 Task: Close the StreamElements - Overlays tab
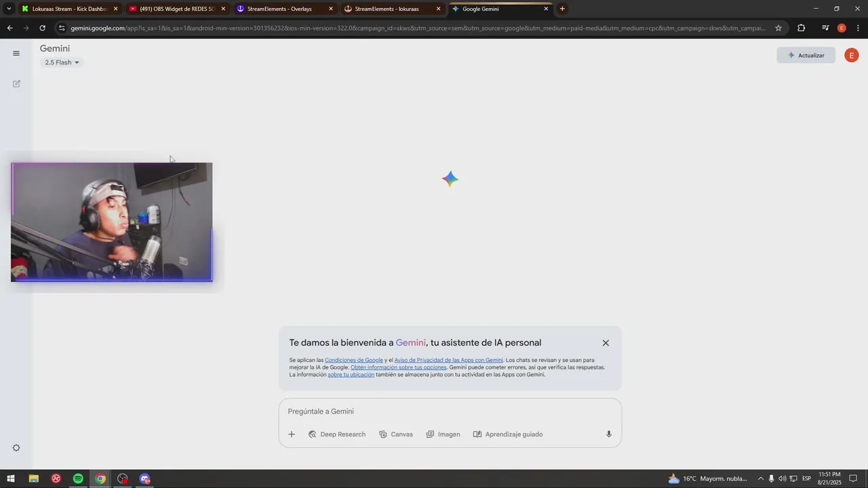click(x=331, y=9)
